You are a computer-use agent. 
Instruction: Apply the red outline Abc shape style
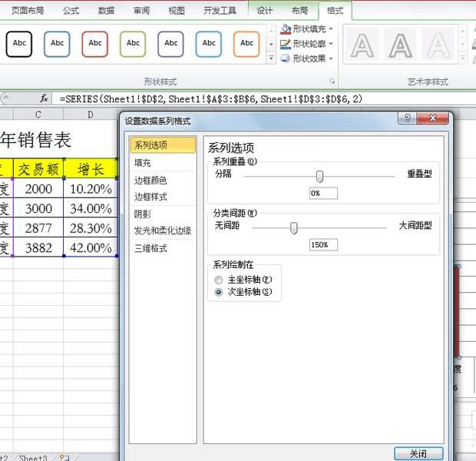pos(94,44)
